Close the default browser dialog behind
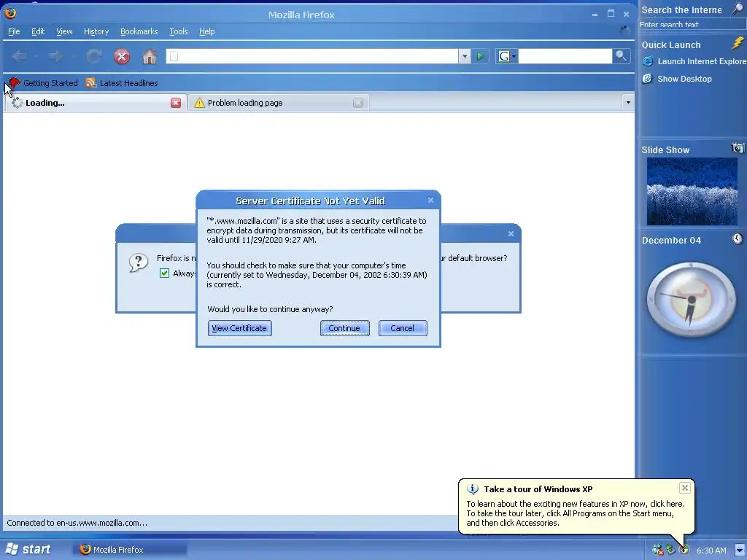This screenshot has width=747, height=560. click(x=511, y=234)
